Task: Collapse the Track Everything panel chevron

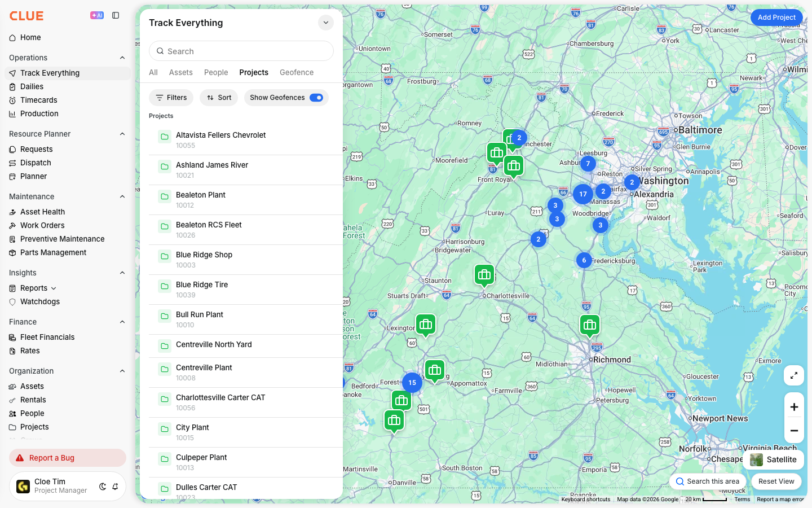Action: tap(326, 23)
